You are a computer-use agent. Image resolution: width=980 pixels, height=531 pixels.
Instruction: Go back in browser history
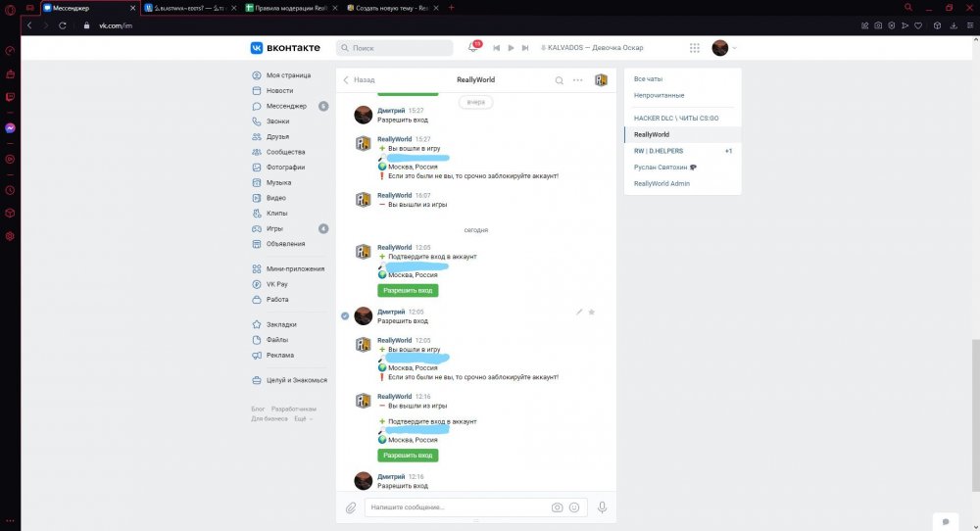[29, 25]
